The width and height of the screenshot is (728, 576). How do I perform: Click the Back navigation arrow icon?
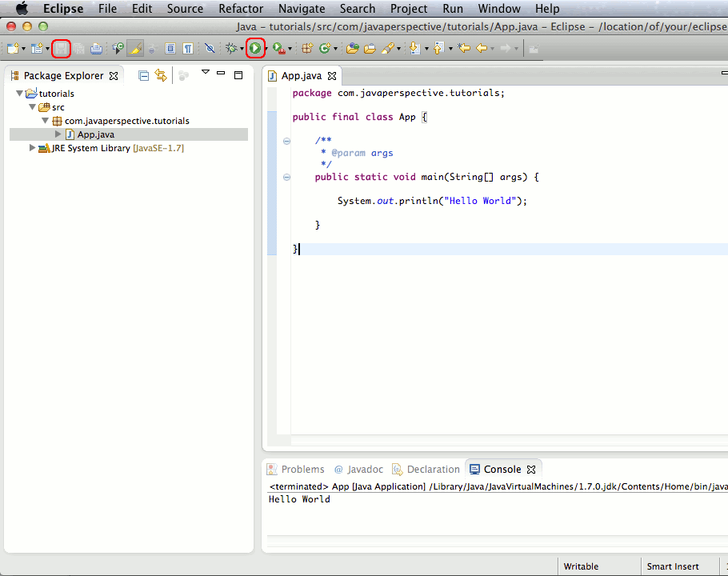pyautogui.click(x=482, y=48)
